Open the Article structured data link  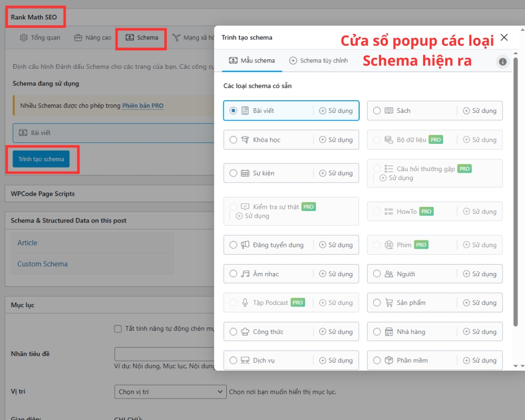[x=27, y=243]
